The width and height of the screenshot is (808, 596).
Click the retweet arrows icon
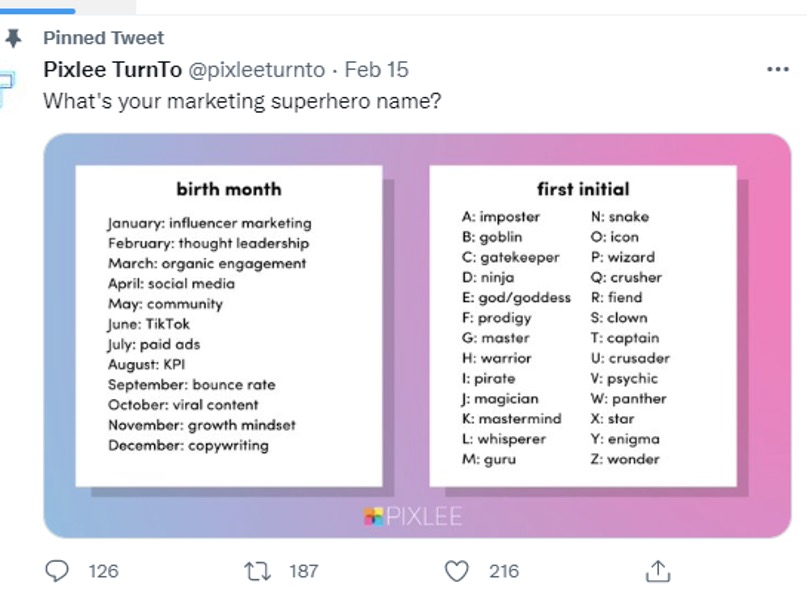click(257, 571)
